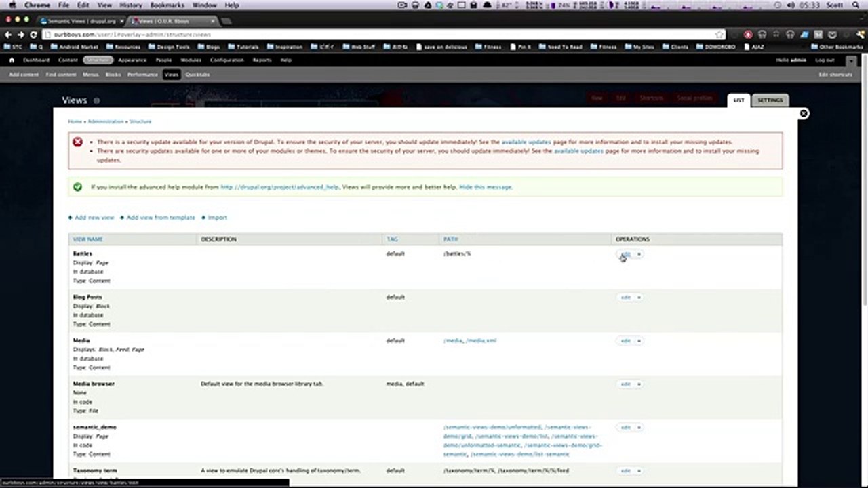This screenshot has width=868, height=488.
Task: Expand the edit dropdown arrow for semantic_demo
Action: [x=639, y=428]
